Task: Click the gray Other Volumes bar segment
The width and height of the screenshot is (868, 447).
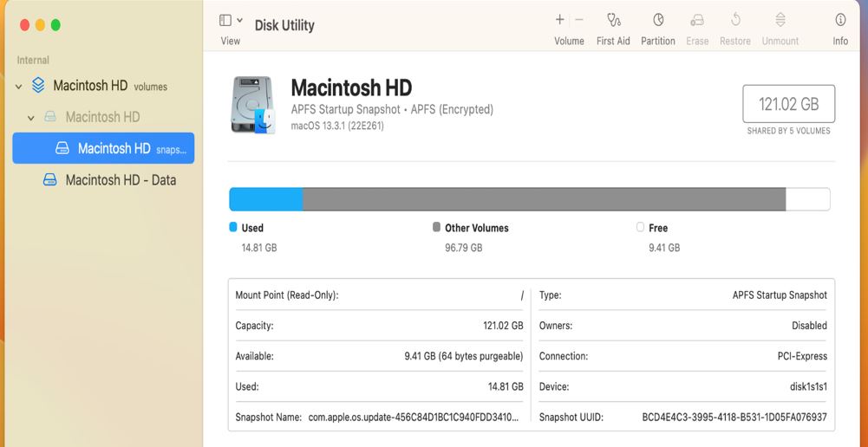Action: 544,199
